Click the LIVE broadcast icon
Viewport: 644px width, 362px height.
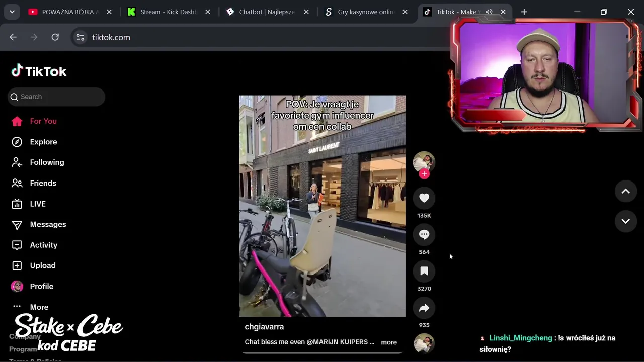pos(17,204)
